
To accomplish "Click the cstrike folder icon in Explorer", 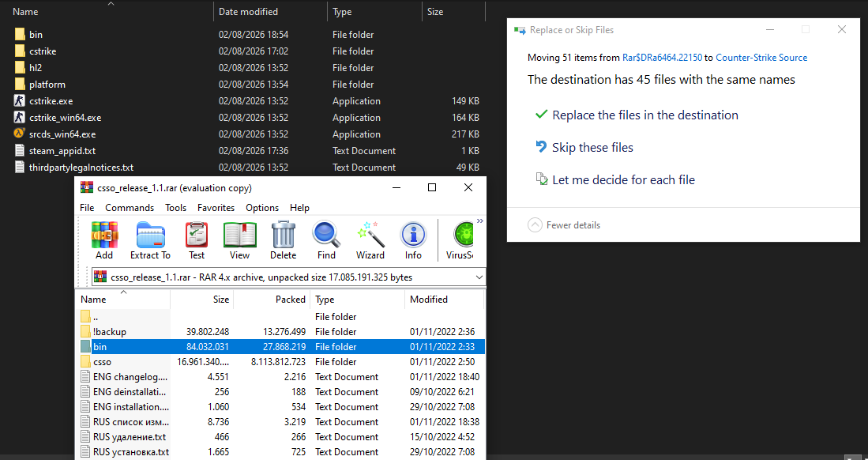I will (20, 51).
